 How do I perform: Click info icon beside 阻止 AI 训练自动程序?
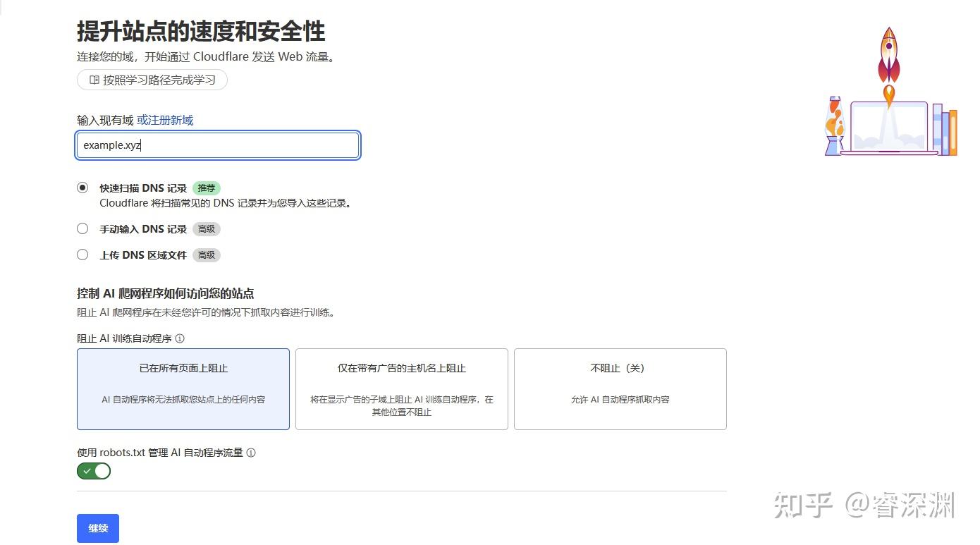point(180,338)
